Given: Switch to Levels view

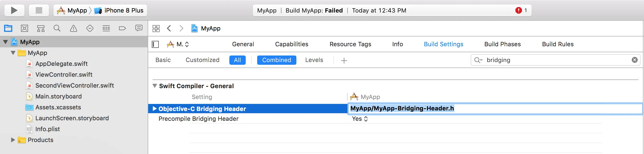Looking at the screenshot, I should coord(314,60).
